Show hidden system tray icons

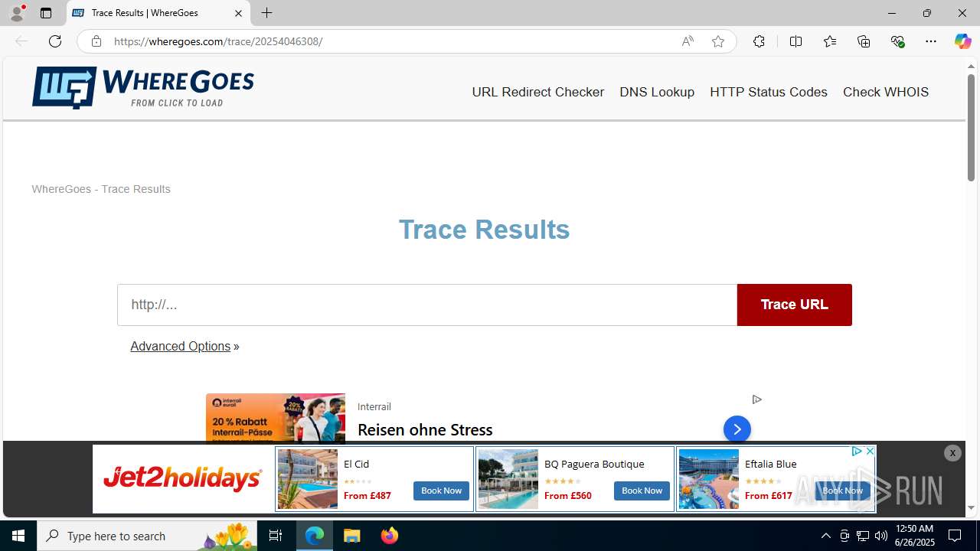(825, 536)
